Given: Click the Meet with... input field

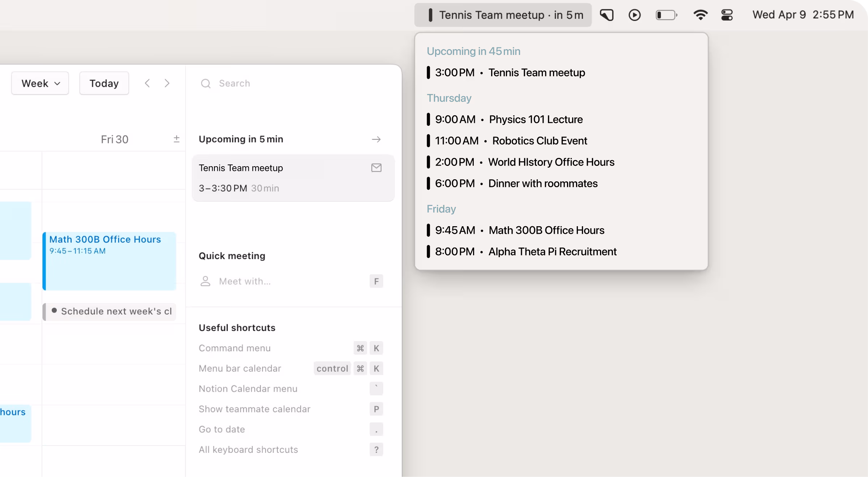Looking at the screenshot, I should pyautogui.click(x=245, y=281).
